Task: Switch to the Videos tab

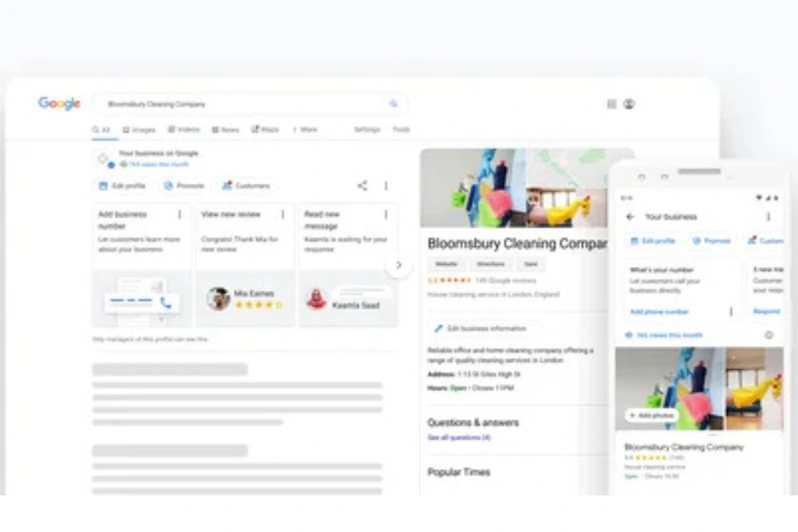Action: click(184, 130)
